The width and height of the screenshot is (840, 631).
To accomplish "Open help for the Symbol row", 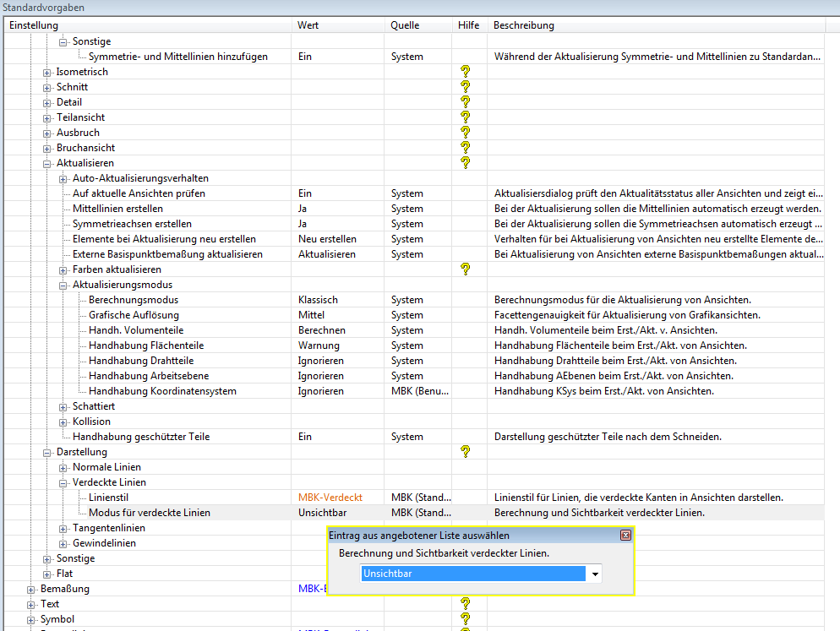I will pos(465,618).
